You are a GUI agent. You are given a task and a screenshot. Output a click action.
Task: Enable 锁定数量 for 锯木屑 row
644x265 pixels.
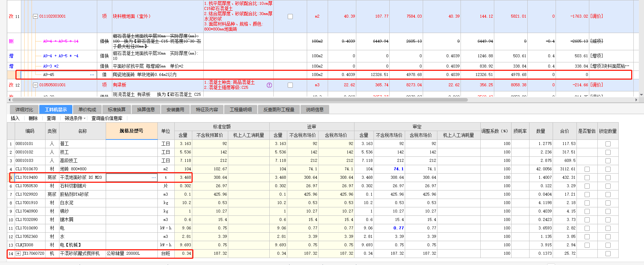[608, 220]
